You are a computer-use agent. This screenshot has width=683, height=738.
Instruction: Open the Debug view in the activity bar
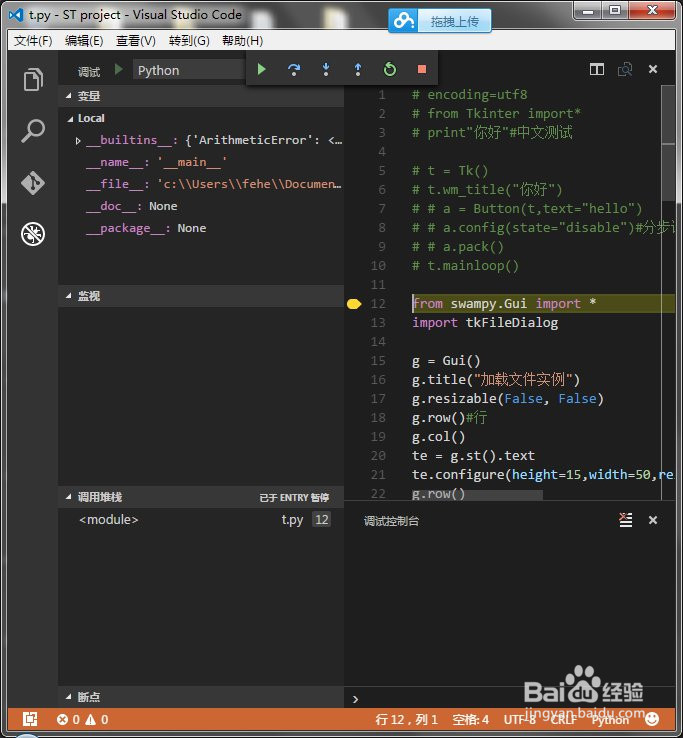33,233
